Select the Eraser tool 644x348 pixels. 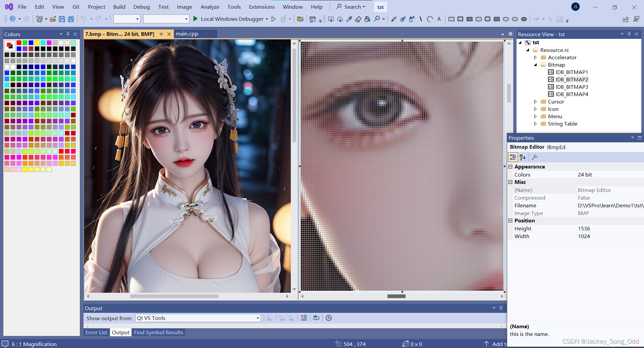pyautogui.click(x=358, y=19)
